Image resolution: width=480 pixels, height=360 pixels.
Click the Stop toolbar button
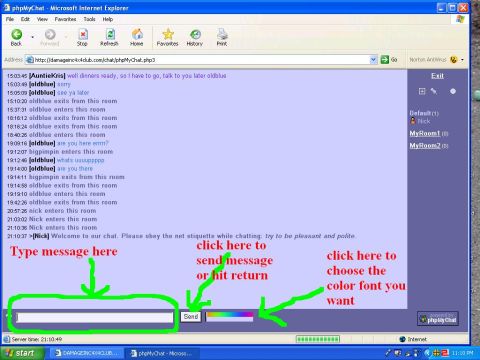[82, 37]
